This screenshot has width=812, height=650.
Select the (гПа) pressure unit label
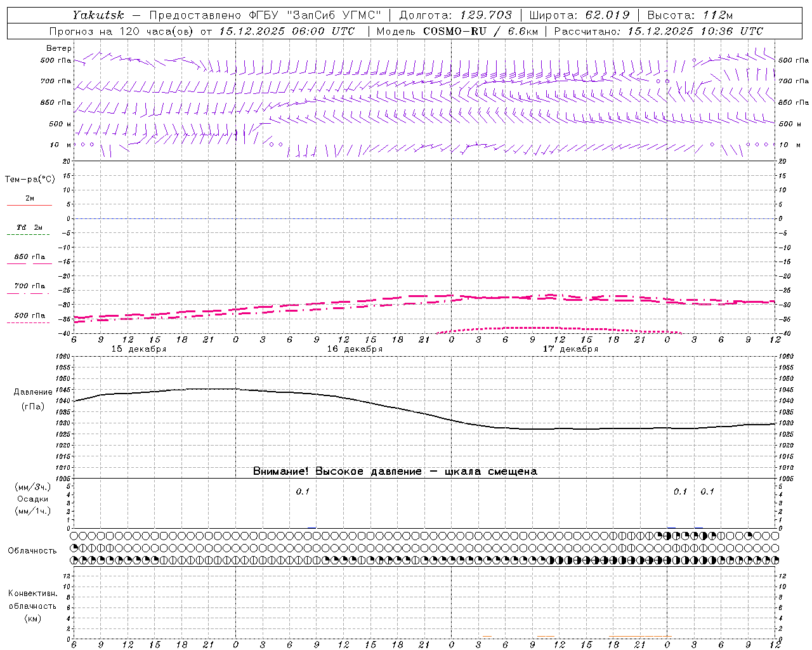point(32,407)
